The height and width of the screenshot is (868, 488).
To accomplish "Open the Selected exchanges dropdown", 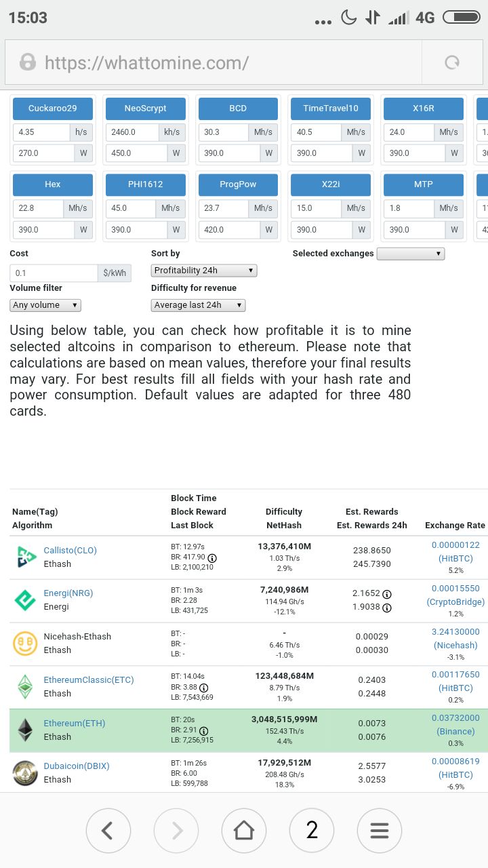I will [x=411, y=254].
